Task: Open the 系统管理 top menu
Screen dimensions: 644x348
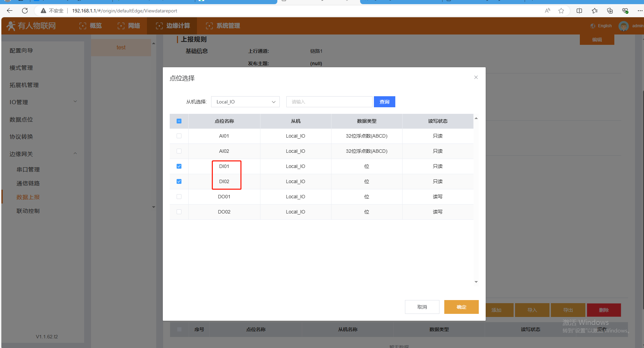Action: pos(223,26)
